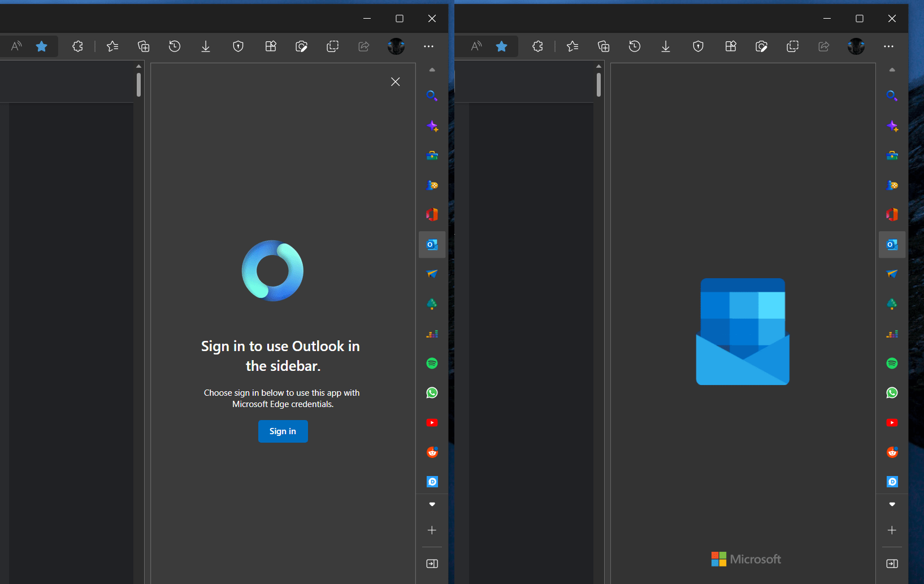Open the Browser essentials shield
The height and width of the screenshot is (584, 924).
pos(238,46)
